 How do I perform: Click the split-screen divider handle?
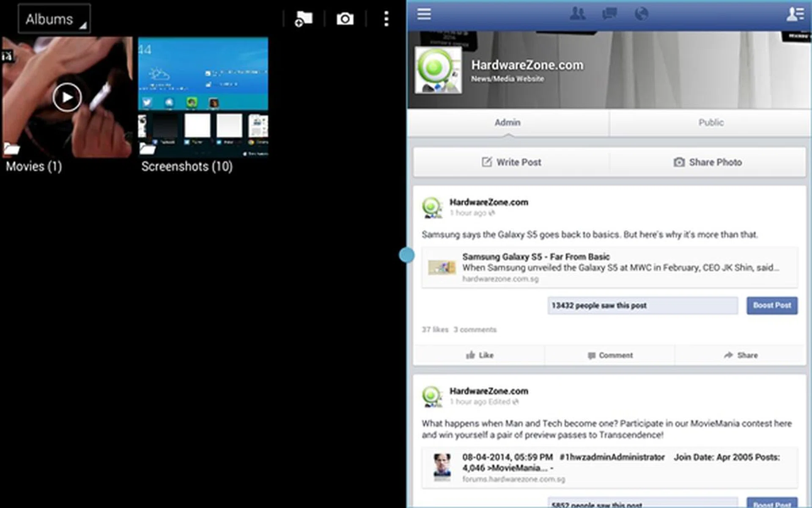pyautogui.click(x=406, y=255)
